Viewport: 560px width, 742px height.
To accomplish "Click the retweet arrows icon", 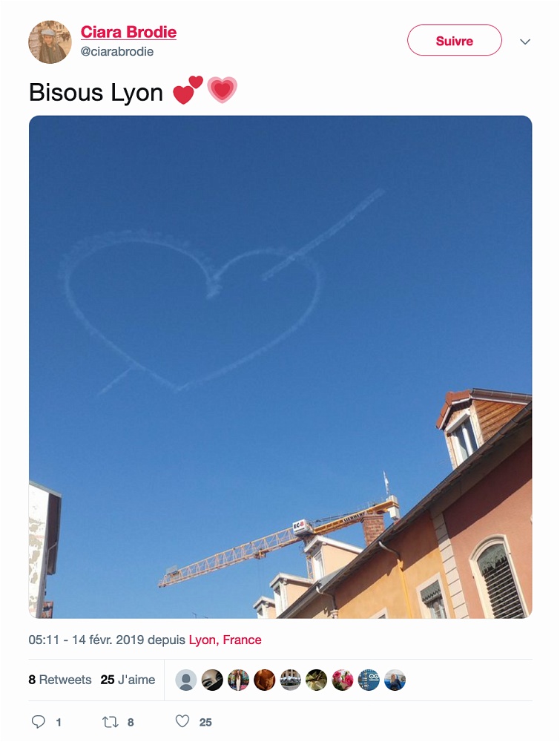I will [x=111, y=722].
